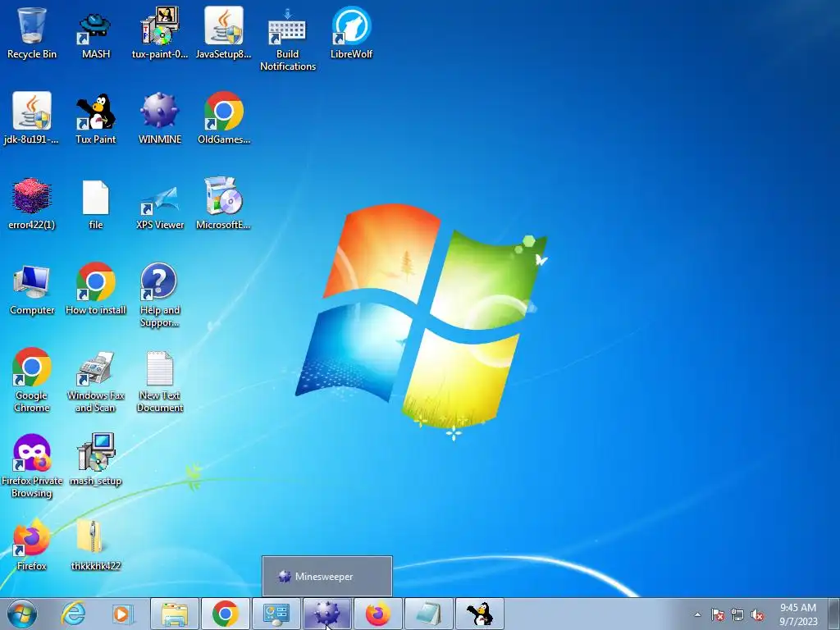Switch to the Tux Paint taskbar button
840x630 pixels.
[479, 614]
